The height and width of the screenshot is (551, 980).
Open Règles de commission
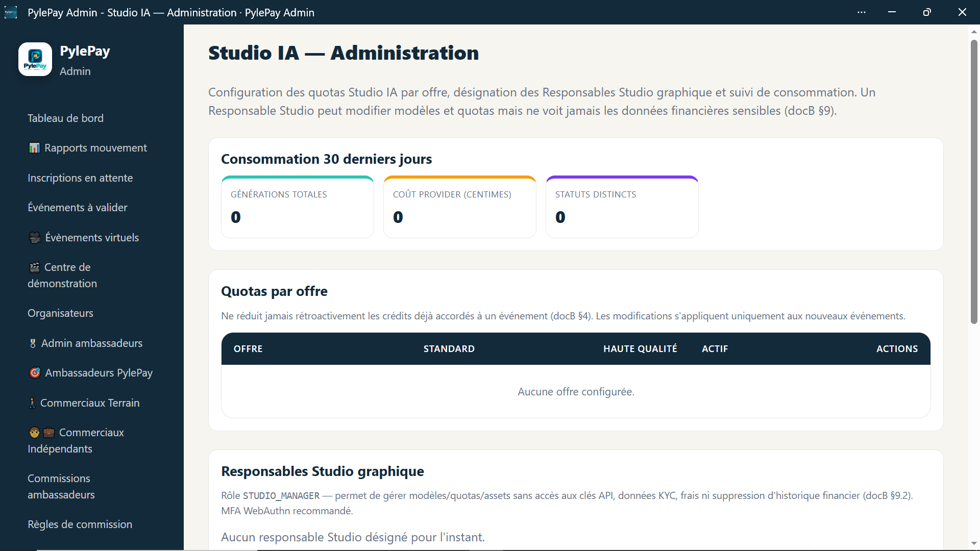[80, 524]
